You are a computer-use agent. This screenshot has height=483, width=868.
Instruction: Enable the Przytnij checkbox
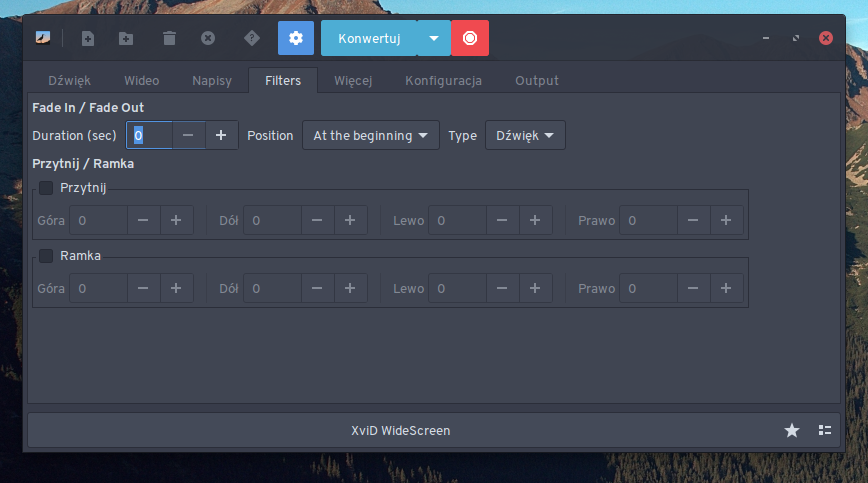click(46, 188)
